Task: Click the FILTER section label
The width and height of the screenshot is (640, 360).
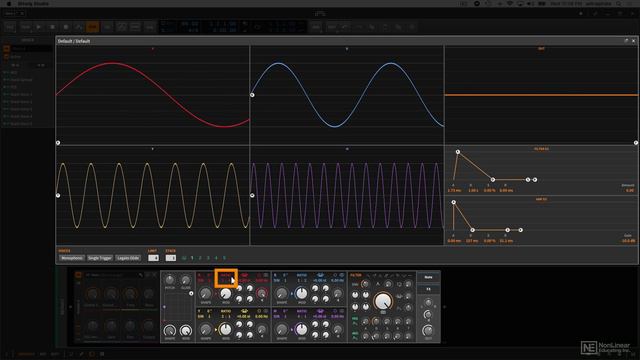Action: tap(356, 275)
